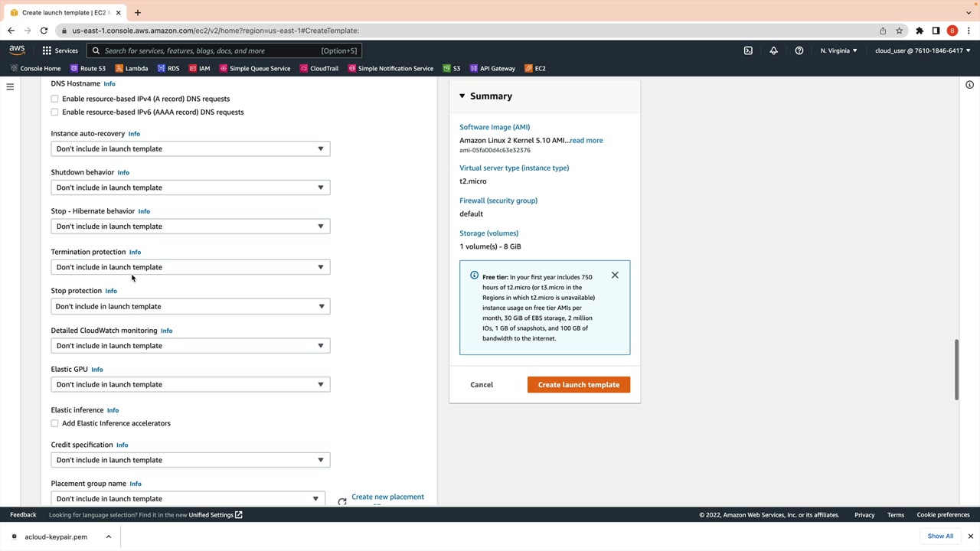Open the AWS logo home link

click(17, 51)
